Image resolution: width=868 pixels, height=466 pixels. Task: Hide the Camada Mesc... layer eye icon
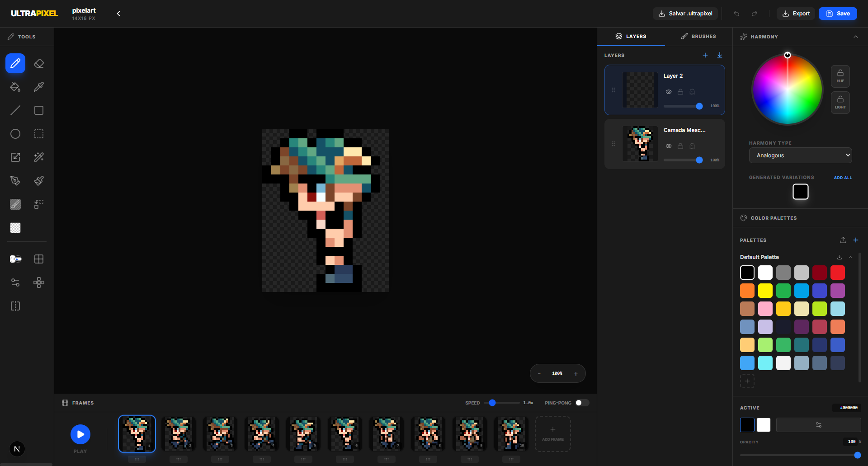pos(669,146)
